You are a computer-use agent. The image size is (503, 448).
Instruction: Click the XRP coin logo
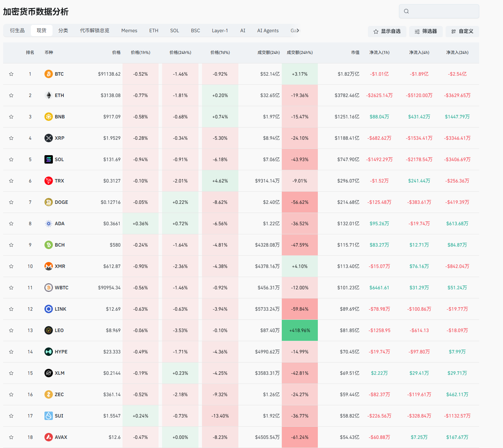click(x=48, y=138)
